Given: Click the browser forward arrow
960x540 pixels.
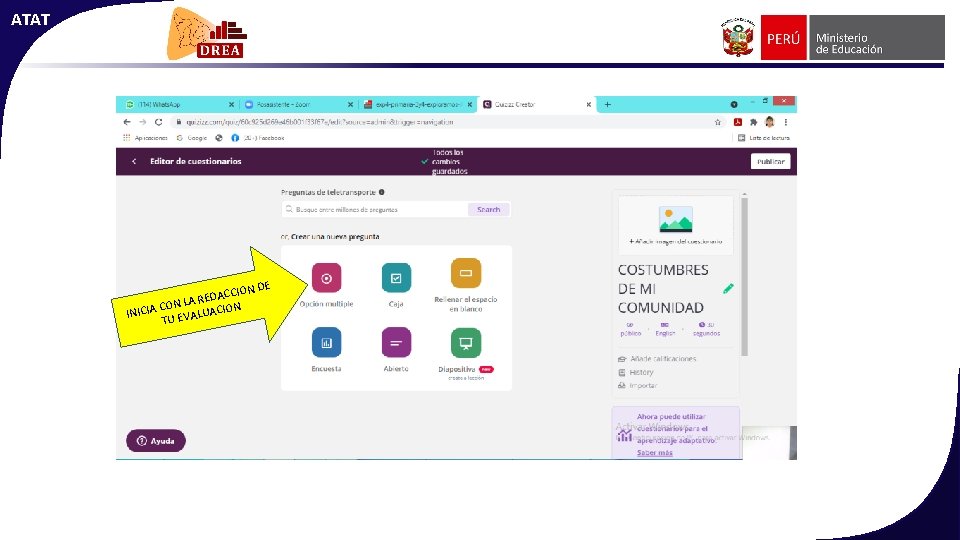Looking at the screenshot, I should click(143, 122).
